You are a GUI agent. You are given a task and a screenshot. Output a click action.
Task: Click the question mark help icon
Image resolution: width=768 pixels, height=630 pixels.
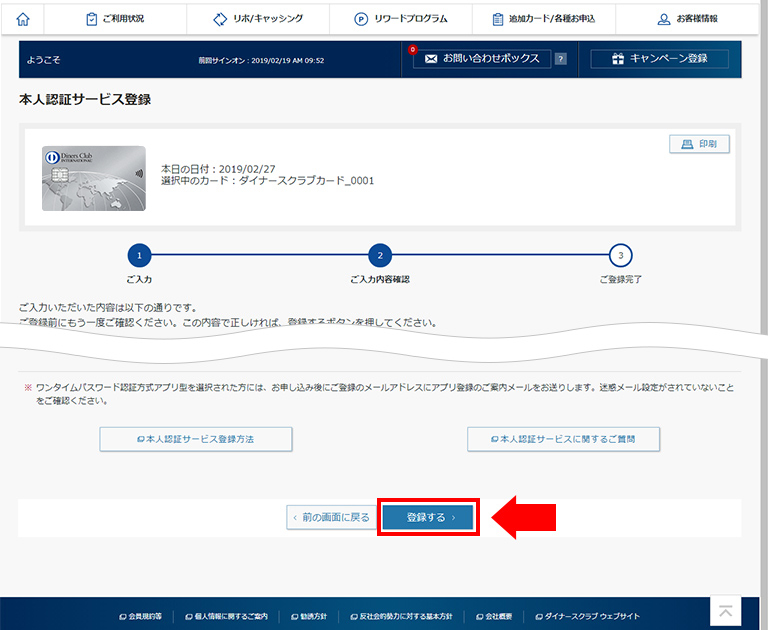pyautogui.click(x=561, y=59)
